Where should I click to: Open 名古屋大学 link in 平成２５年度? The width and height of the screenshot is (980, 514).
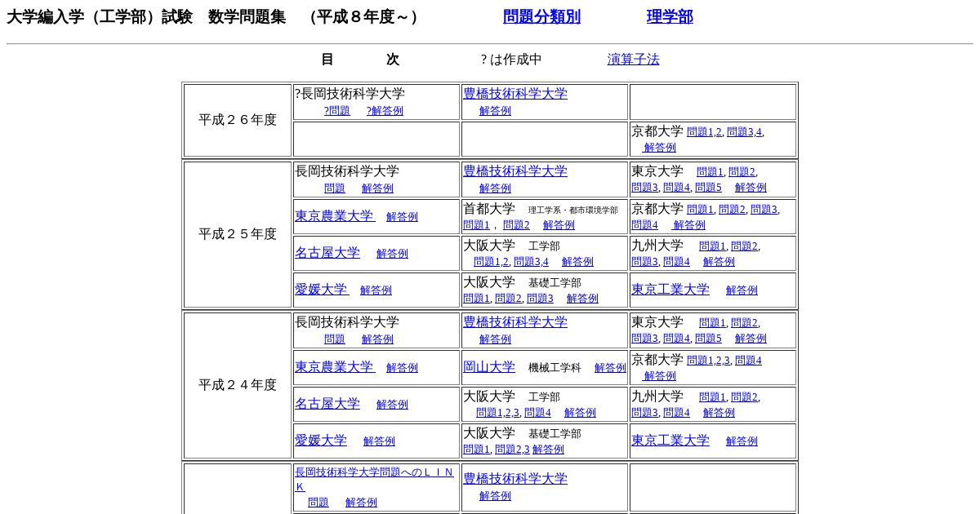pyautogui.click(x=327, y=253)
